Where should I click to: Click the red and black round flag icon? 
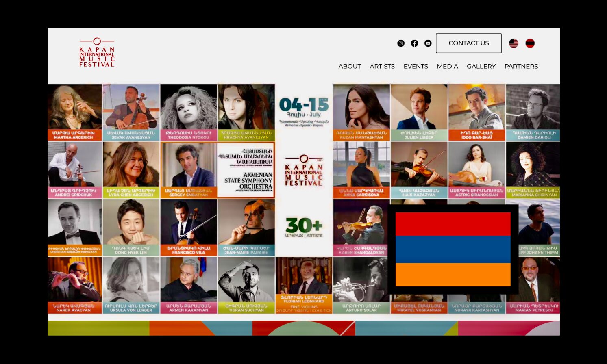[x=530, y=43]
